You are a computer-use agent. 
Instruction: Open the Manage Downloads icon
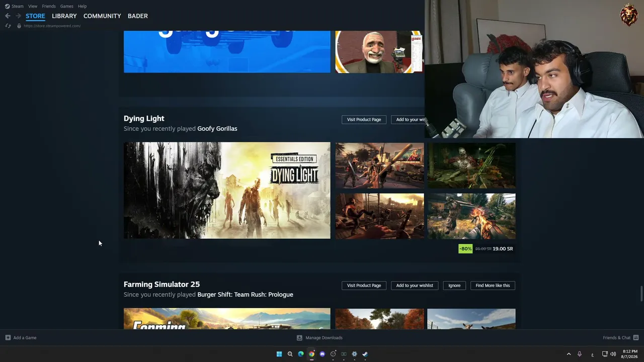(299, 338)
